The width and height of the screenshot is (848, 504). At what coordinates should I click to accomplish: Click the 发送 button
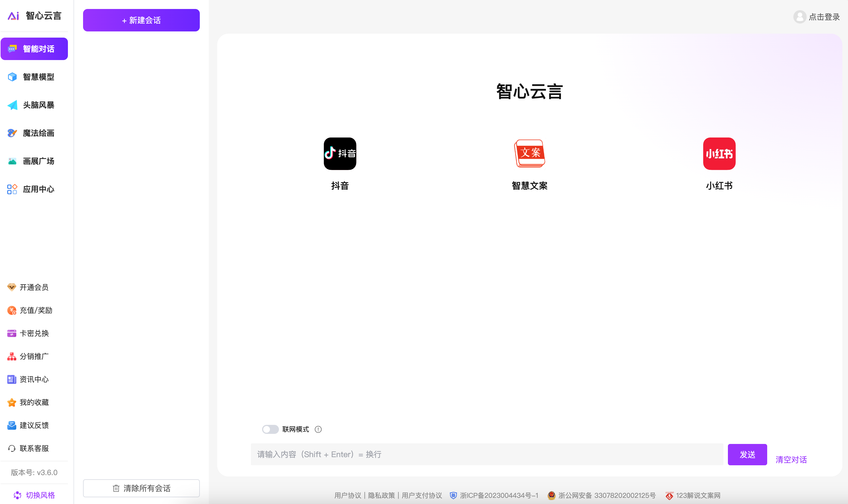click(x=747, y=454)
